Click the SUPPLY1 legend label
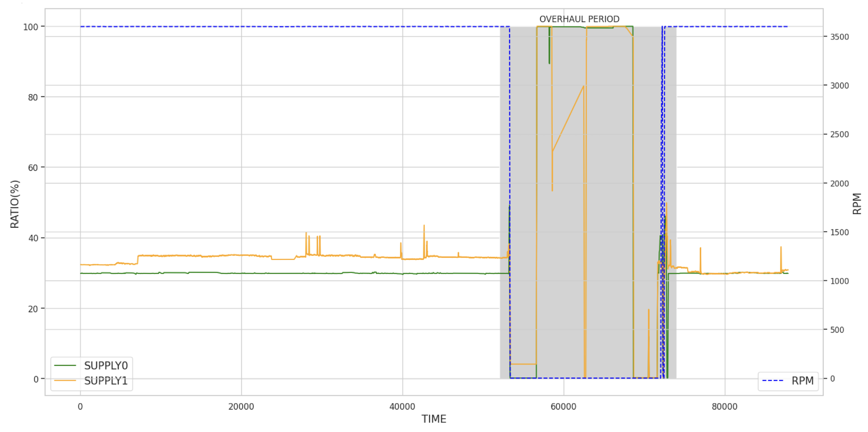The image size is (868, 432). 106,381
